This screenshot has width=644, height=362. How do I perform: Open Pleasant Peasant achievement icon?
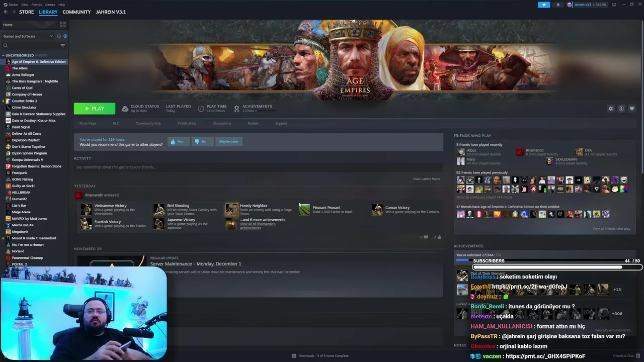tap(304, 210)
